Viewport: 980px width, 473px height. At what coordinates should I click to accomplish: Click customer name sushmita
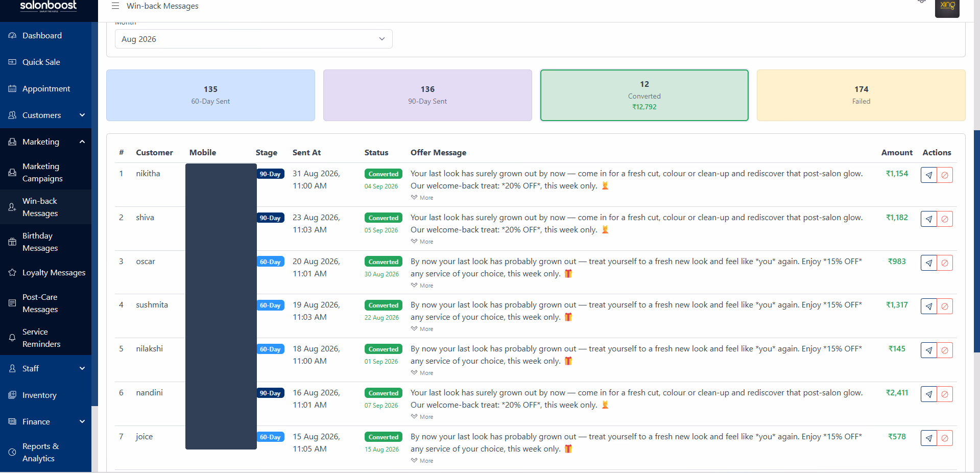pos(152,305)
